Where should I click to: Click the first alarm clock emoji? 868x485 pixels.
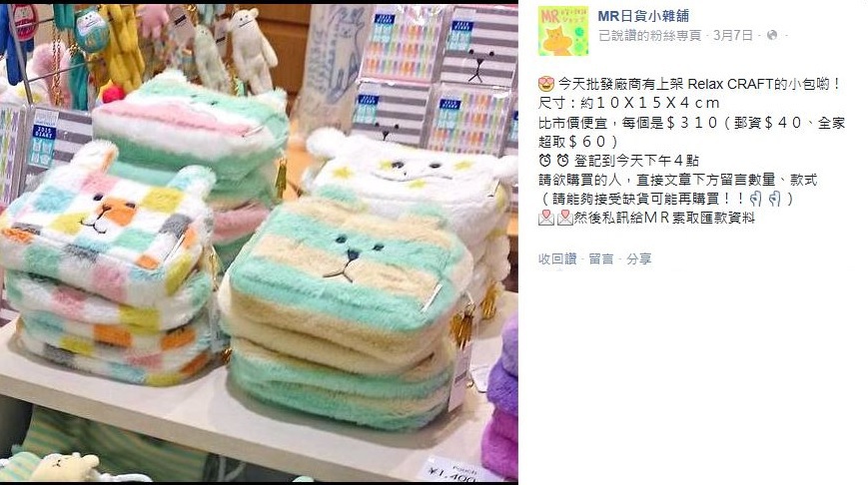[x=544, y=161]
